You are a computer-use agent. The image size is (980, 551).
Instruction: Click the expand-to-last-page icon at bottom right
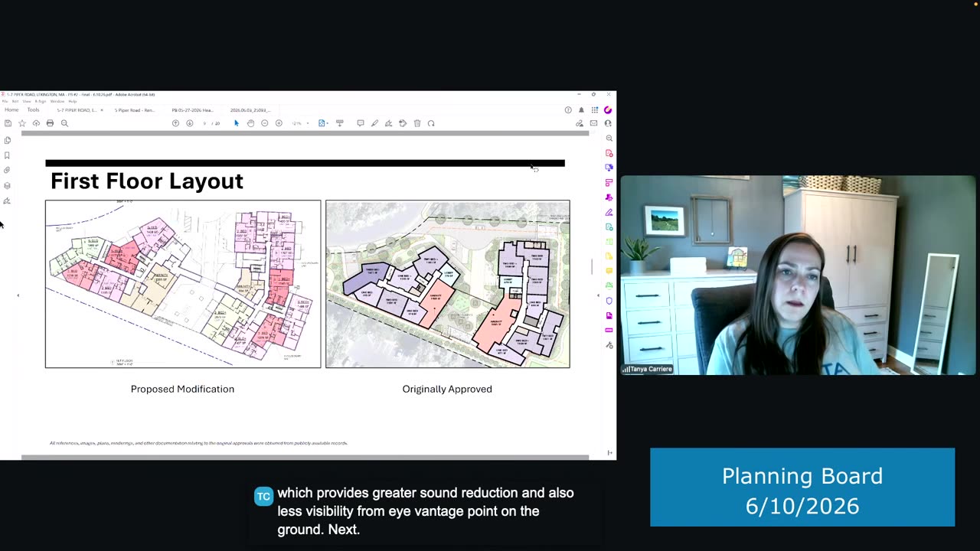pyautogui.click(x=609, y=452)
